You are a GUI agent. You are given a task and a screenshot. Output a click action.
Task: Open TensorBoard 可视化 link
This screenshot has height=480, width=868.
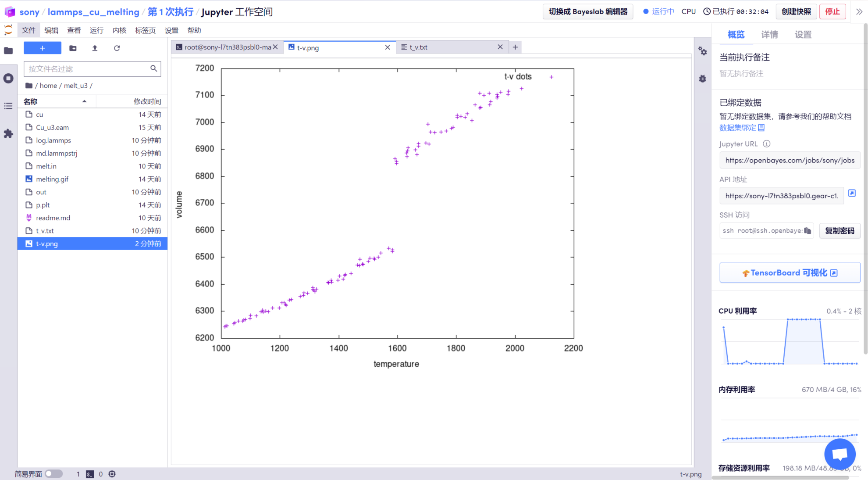point(790,273)
